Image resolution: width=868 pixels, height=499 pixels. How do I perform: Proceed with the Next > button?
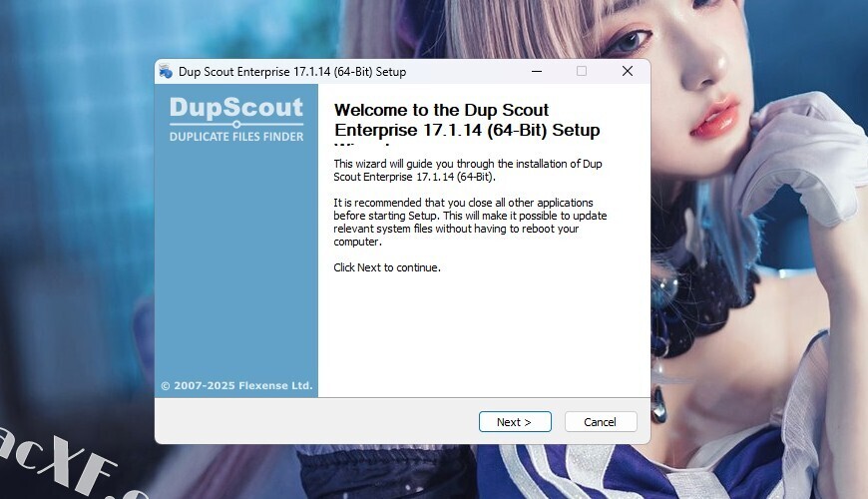515,422
